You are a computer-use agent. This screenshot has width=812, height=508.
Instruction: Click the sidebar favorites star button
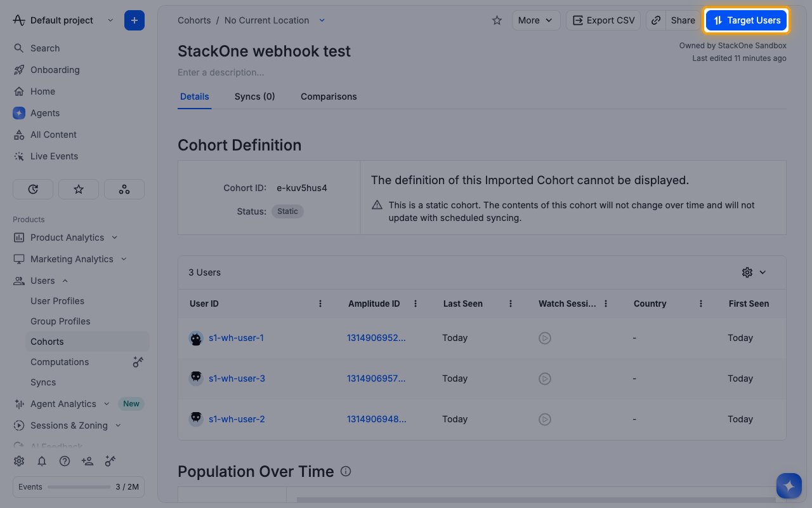click(79, 189)
